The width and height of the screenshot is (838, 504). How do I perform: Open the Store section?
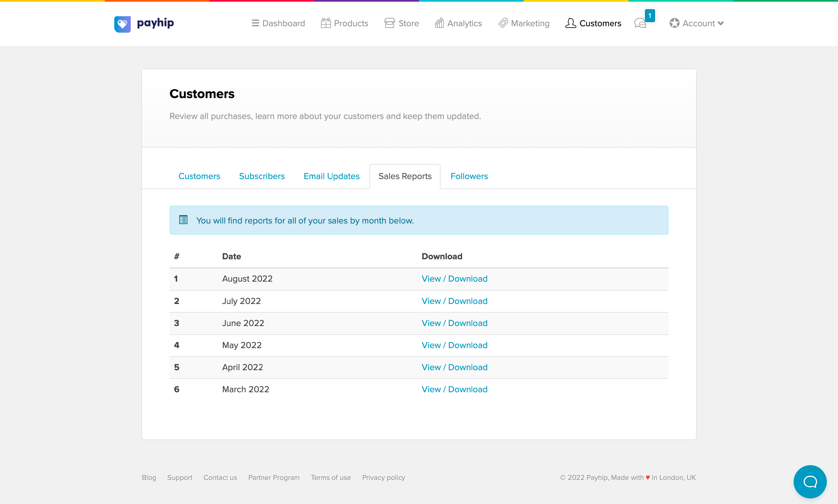[401, 23]
